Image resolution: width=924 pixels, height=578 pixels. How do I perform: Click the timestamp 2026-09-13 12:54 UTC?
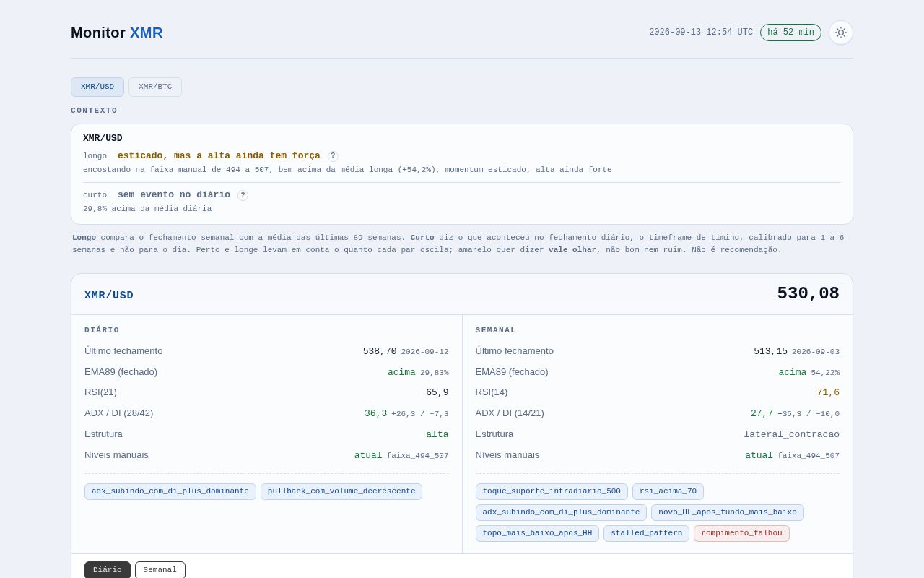[x=701, y=33]
